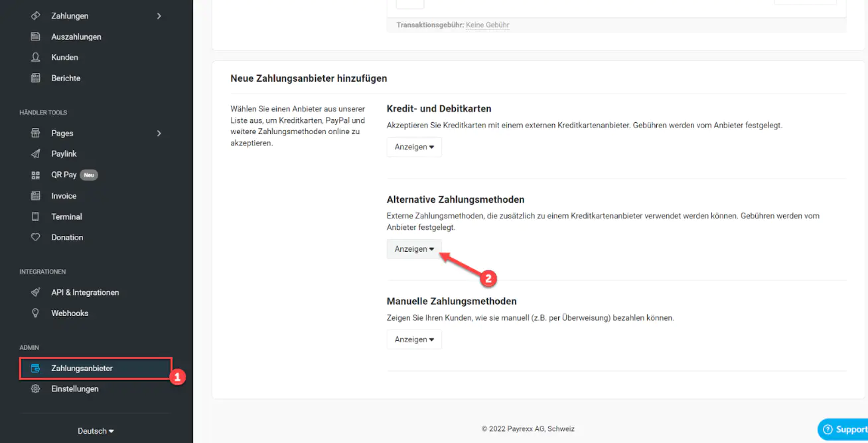The height and width of the screenshot is (443, 868).
Task: Click the Auszahlungen sidebar icon
Action: click(36, 37)
